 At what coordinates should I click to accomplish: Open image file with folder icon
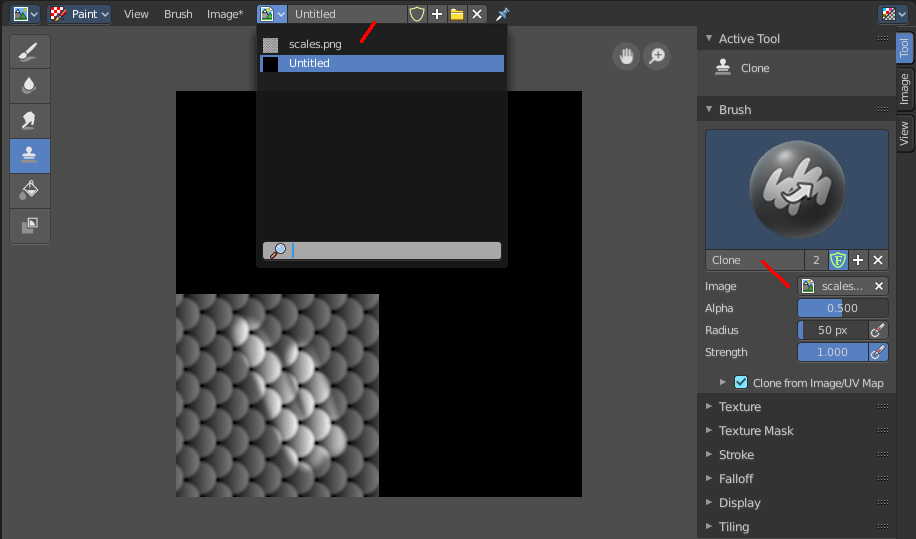(457, 14)
